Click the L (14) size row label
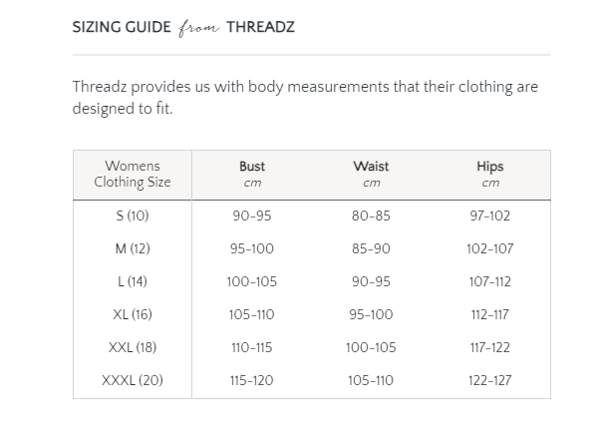Viewport: 600px width, 440px height. [132, 282]
